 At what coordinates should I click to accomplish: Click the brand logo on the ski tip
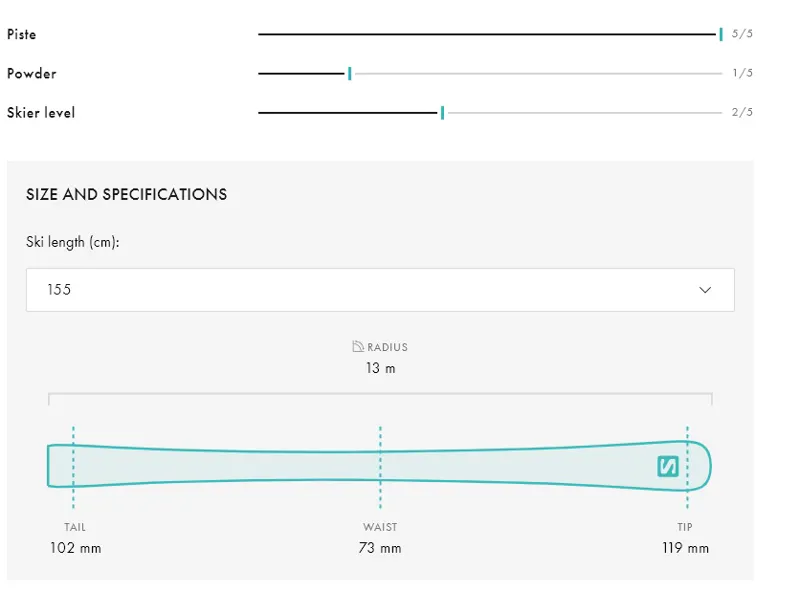pyautogui.click(x=668, y=466)
